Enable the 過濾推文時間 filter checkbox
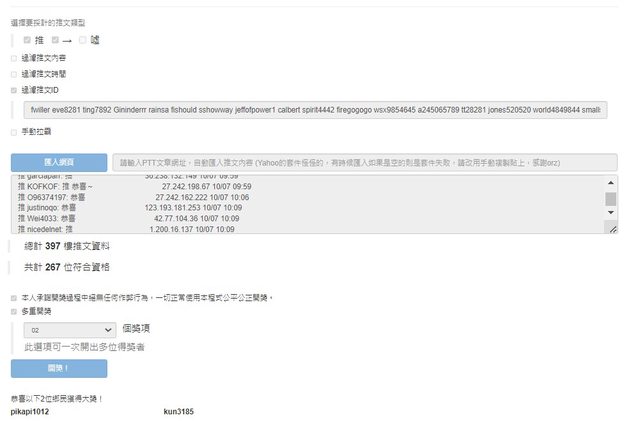The width and height of the screenshot is (640, 422). [x=14, y=74]
